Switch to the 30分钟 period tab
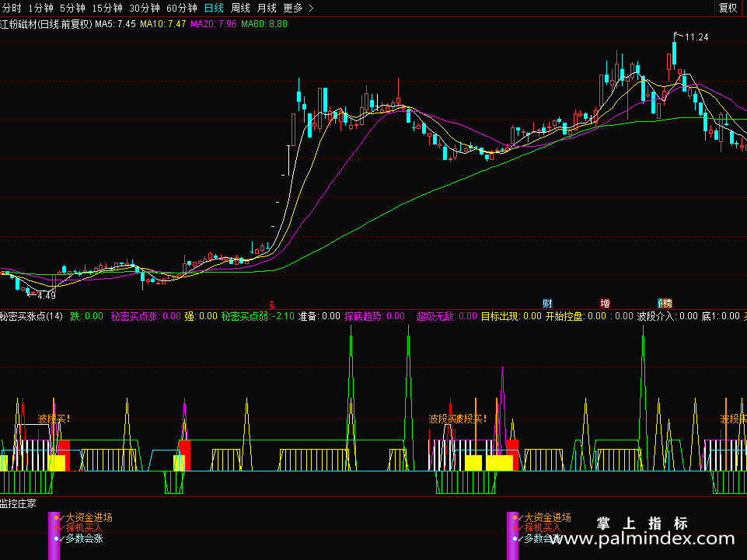 145,8
